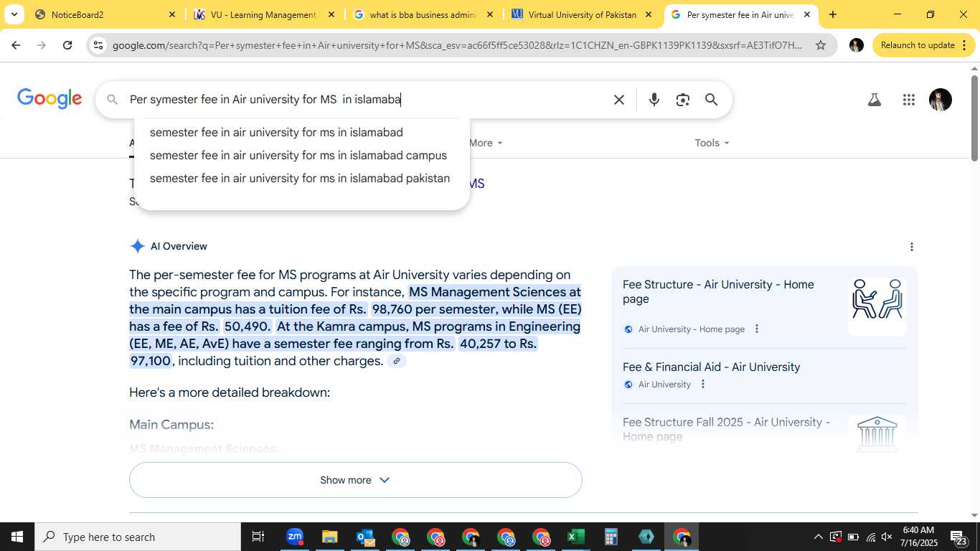The width and height of the screenshot is (980, 551).
Task: Click the page vertical scrollbar thumb
Action: (974, 118)
